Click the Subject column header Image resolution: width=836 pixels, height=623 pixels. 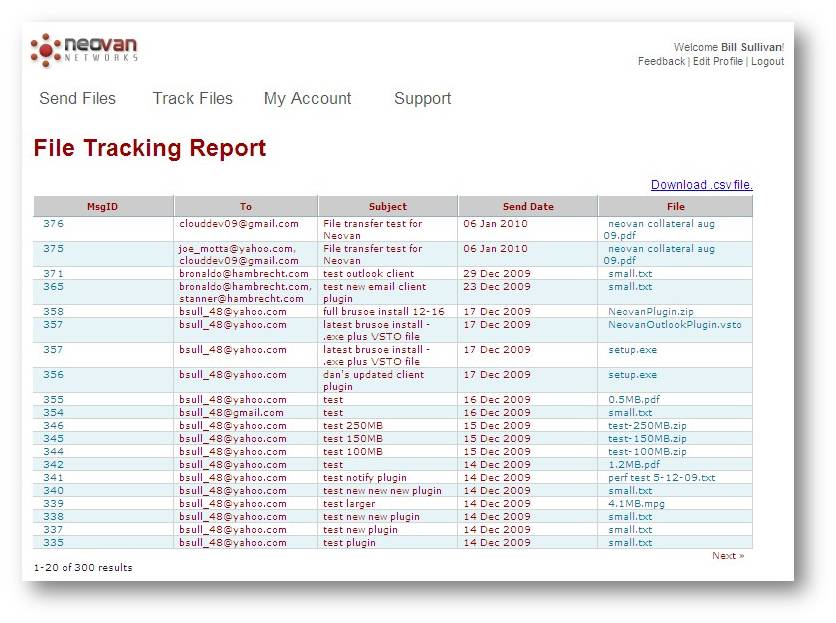(x=388, y=206)
